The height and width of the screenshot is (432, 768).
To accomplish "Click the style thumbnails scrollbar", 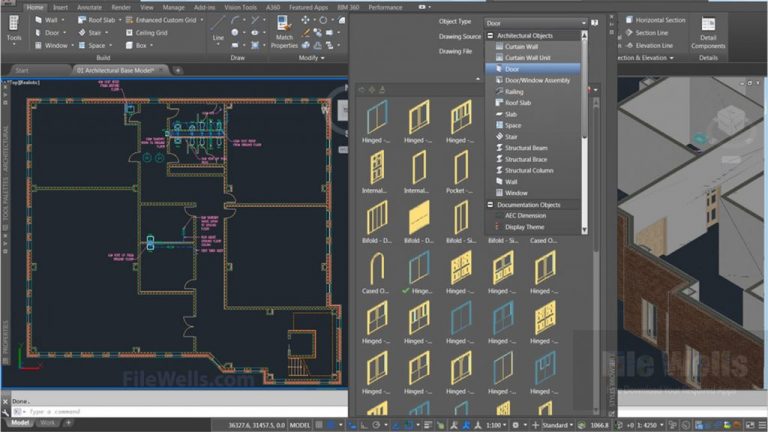I will point(596,179).
